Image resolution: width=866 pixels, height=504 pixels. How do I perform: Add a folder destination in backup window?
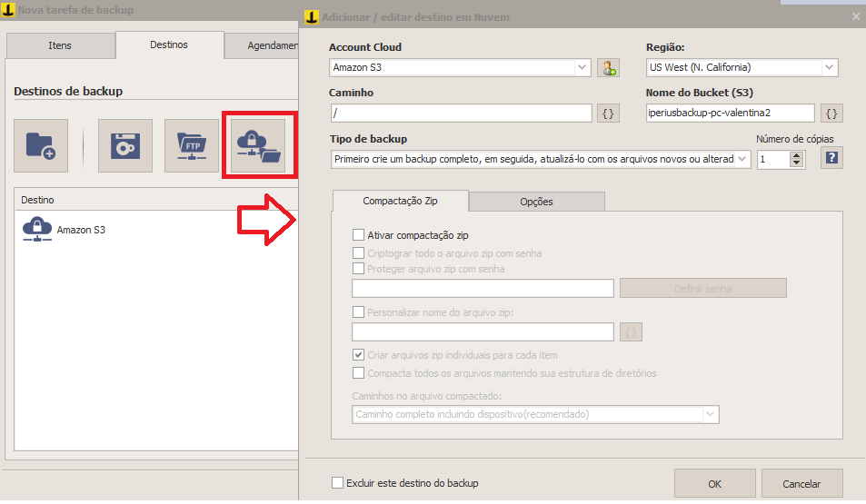pyautogui.click(x=41, y=145)
